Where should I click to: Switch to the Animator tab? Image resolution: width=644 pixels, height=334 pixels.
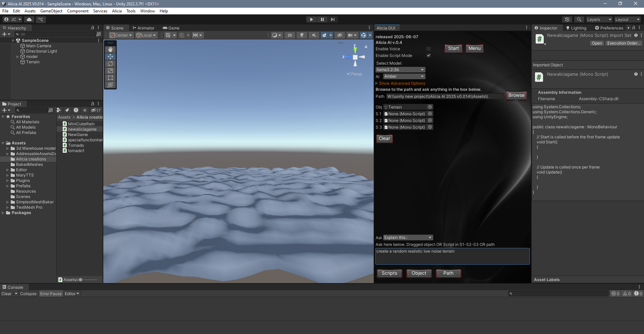coord(143,28)
